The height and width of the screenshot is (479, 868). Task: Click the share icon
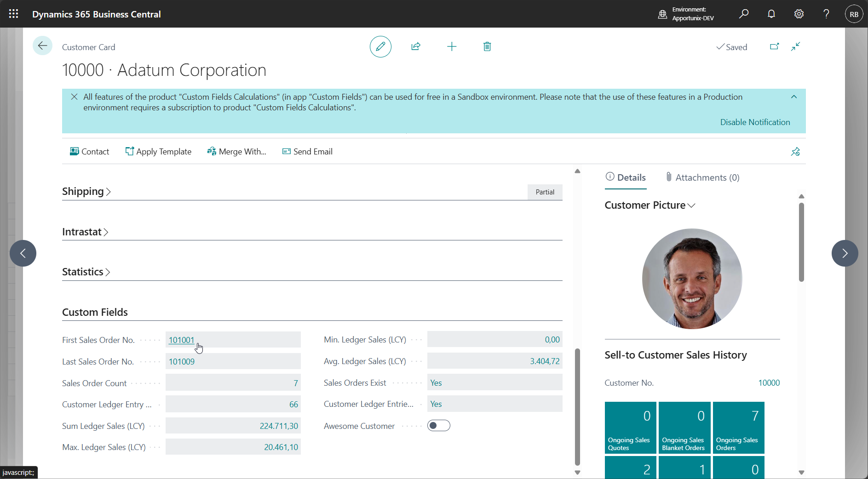(416, 46)
